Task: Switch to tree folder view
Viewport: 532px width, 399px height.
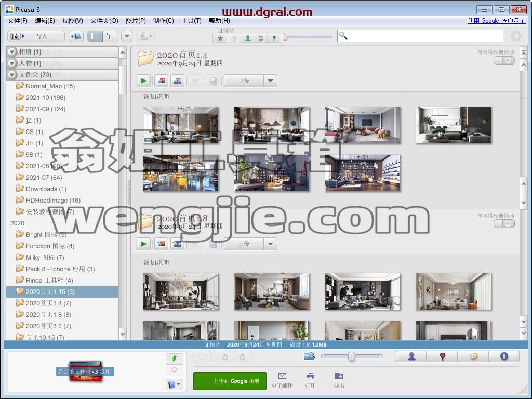Action: coord(110,36)
